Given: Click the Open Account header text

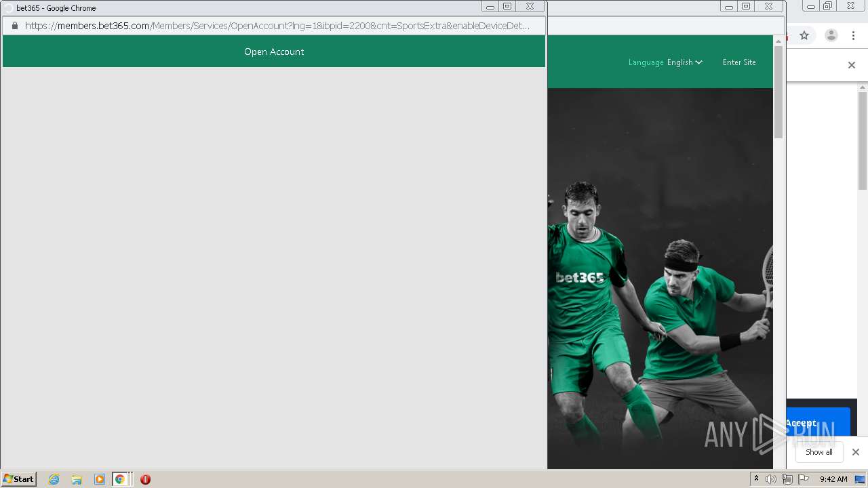Looking at the screenshot, I should pyautogui.click(x=274, y=52).
